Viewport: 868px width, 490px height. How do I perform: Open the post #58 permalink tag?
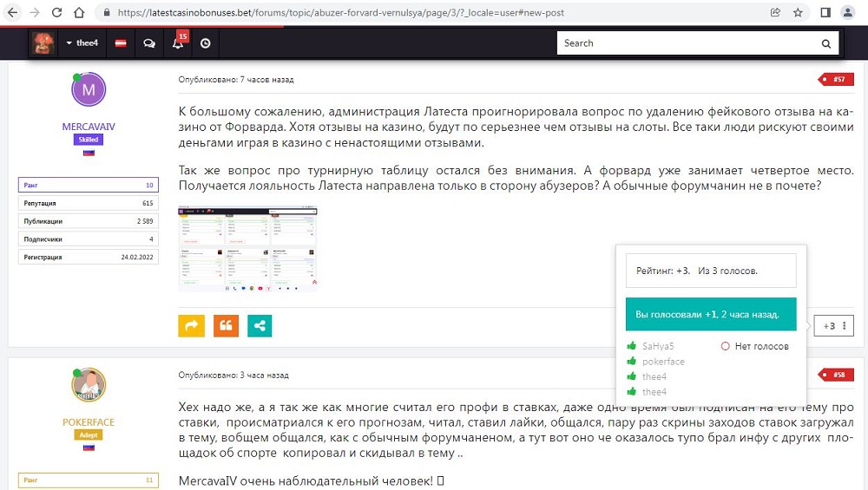point(837,375)
